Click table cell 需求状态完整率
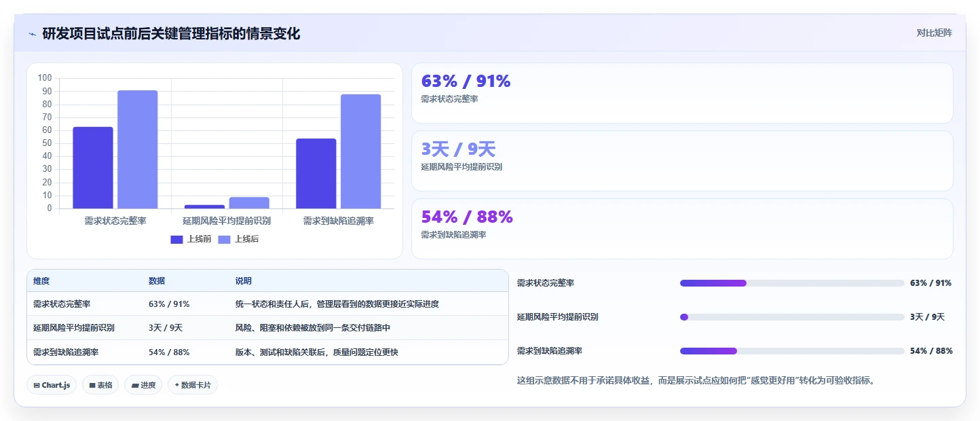Image resolution: width=980 pixels, height=421 pixels. point(62,304)
